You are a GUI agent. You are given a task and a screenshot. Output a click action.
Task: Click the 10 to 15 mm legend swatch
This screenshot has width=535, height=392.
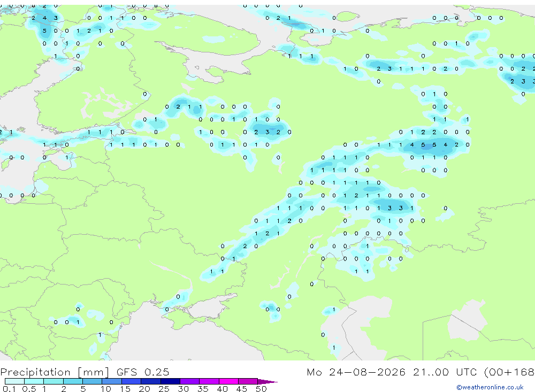coord(112,381)
